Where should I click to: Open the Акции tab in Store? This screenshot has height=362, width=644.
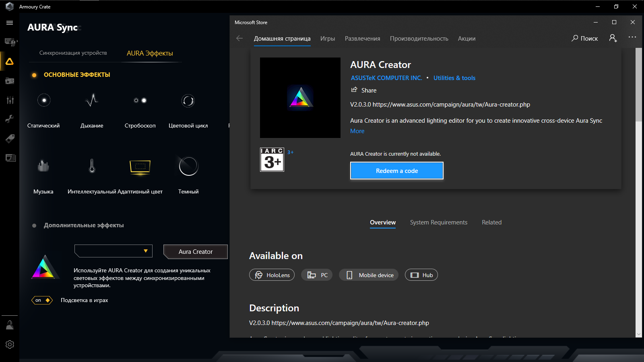pyautogui.click(x=466, y=39)
